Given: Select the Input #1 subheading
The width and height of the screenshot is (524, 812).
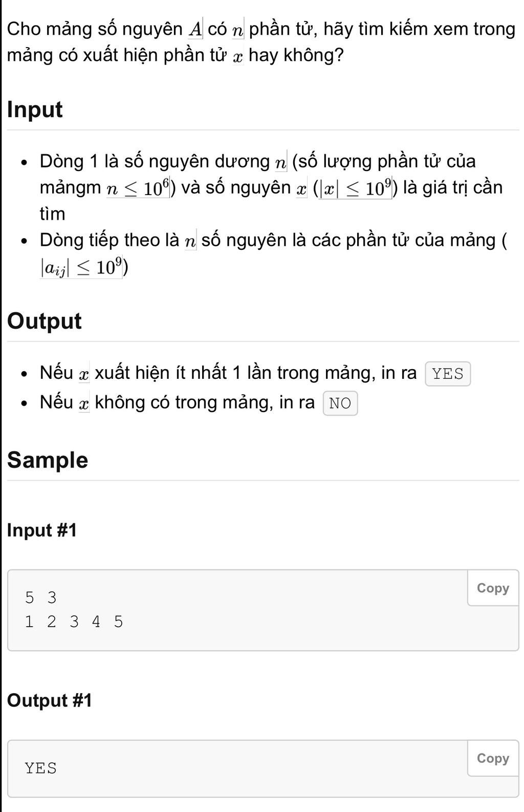Looking at the screenshot, I should pyautogui.click(x=42, y=530).
